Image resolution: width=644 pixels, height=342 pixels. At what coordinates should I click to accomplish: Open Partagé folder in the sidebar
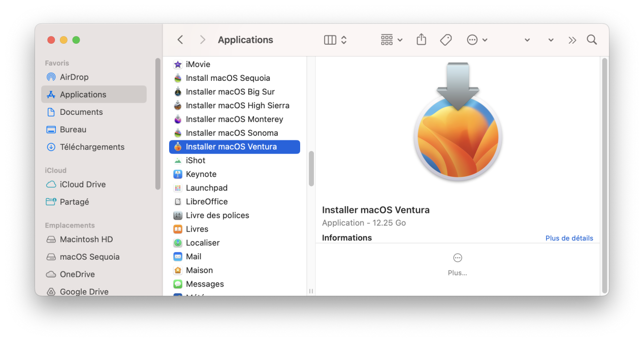click(x=94, y=202)
